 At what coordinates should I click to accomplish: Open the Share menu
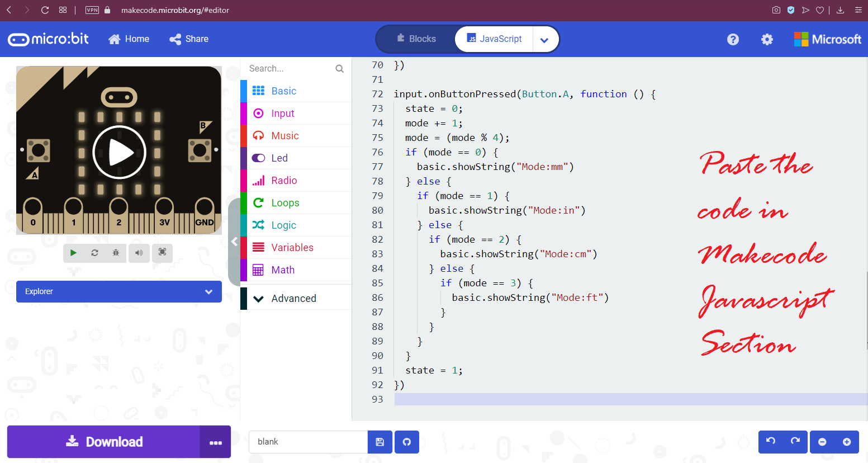click(x=188, y=39)
